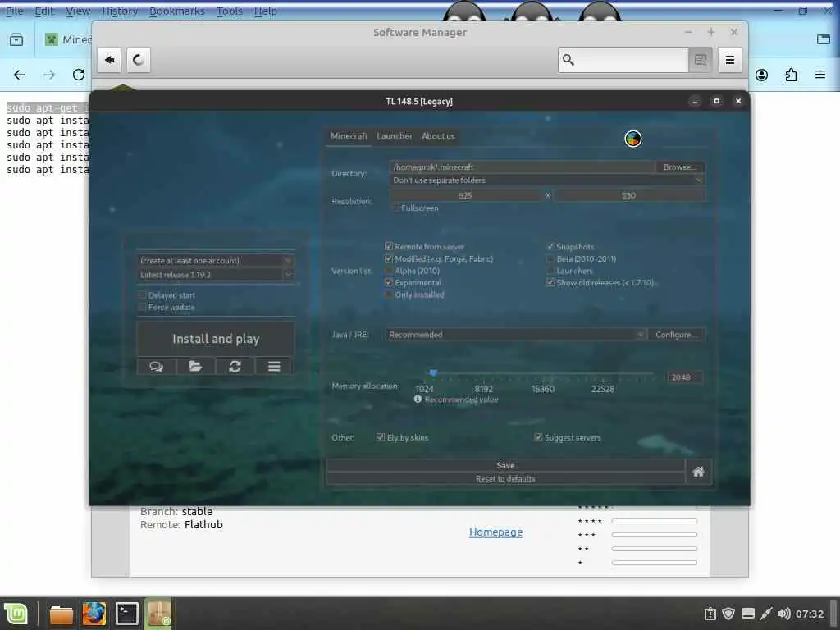Open the file manager from taskbar

61,614
